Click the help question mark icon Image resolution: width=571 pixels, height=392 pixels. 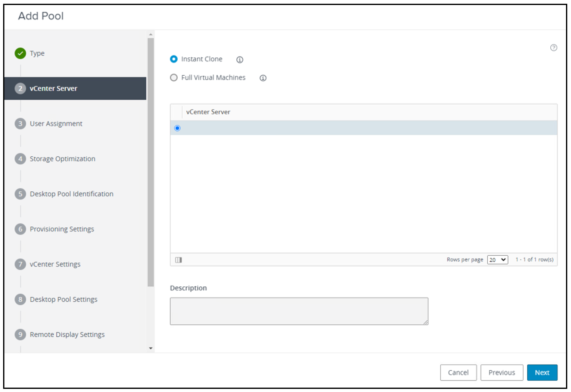pos(553,48)
